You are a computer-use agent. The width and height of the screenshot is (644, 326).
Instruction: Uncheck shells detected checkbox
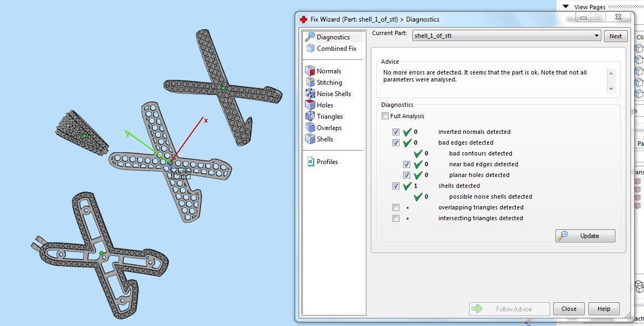pyautogui.click(x=396, y=186)
